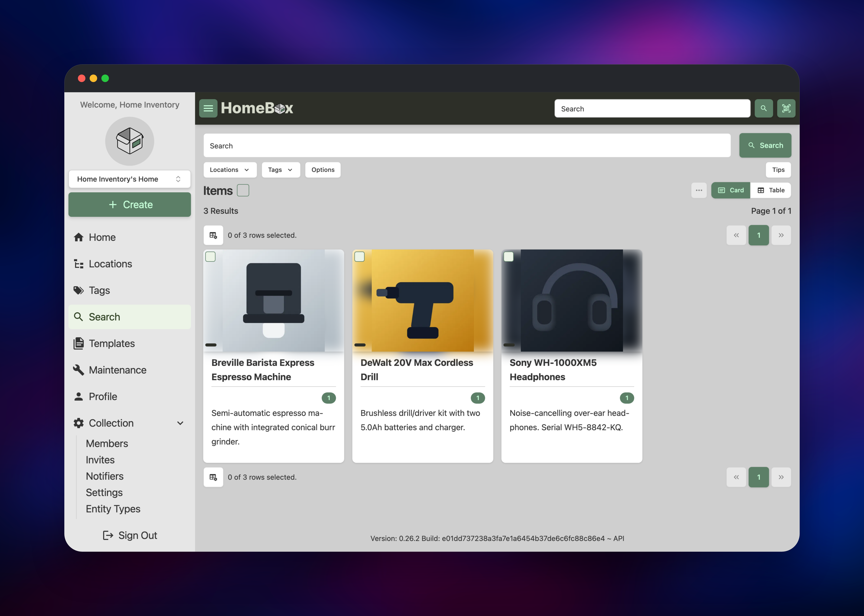Screen dimensions: 864x616
Task: Click the Tips button
Action: tap(778, 170)
